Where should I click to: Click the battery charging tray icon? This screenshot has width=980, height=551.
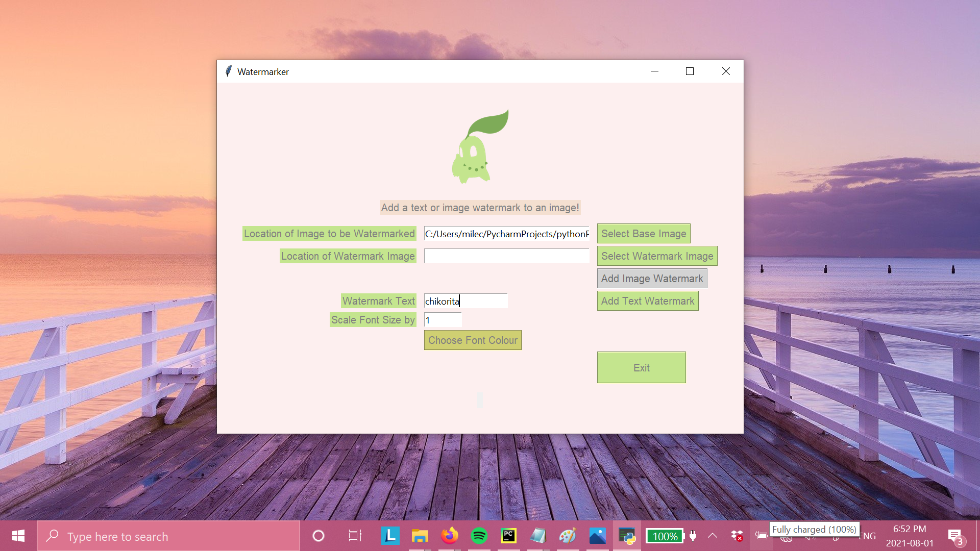pos(762,536)
